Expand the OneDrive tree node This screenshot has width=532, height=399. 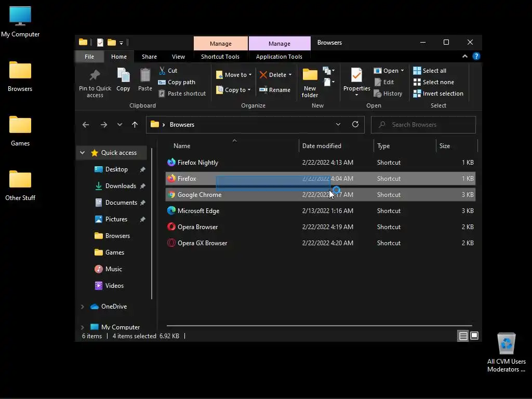click(x=82, y=307)
